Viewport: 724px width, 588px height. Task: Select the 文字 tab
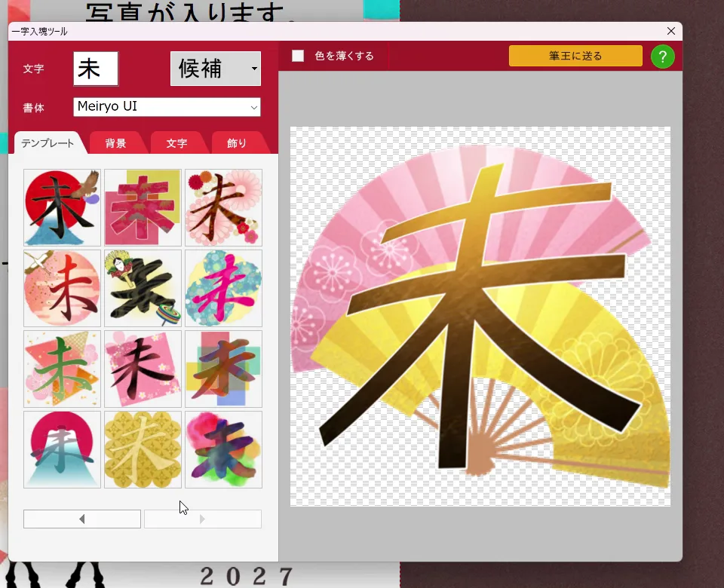pos(176,143)
